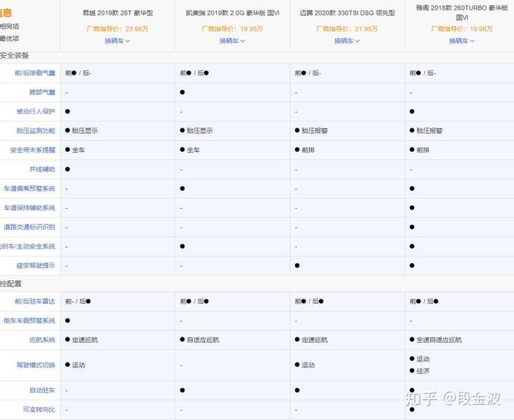This screenshot has width=514, height=420.
Task: Select the 雅阁 2018款 260TURBO 豪华版 title
Action: pyautogui.click(x=462, y=12)
